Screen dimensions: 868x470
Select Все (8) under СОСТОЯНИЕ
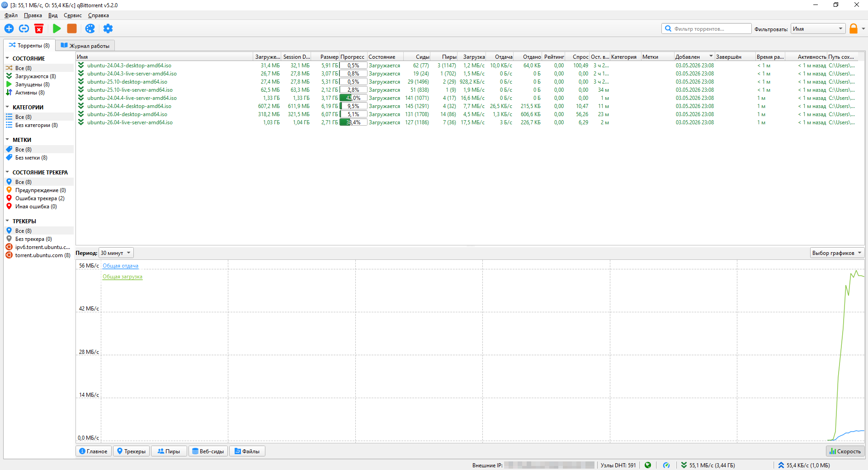point(38,68)
